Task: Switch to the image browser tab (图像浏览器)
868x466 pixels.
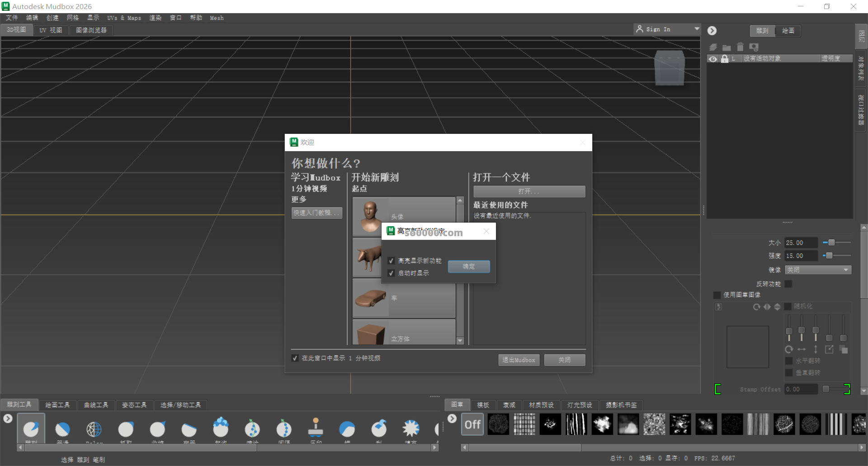Action: pos(91,30)
